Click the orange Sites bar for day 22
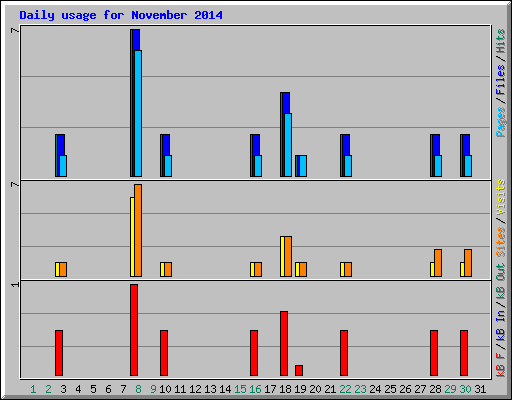512x400 pixels. 348,269
